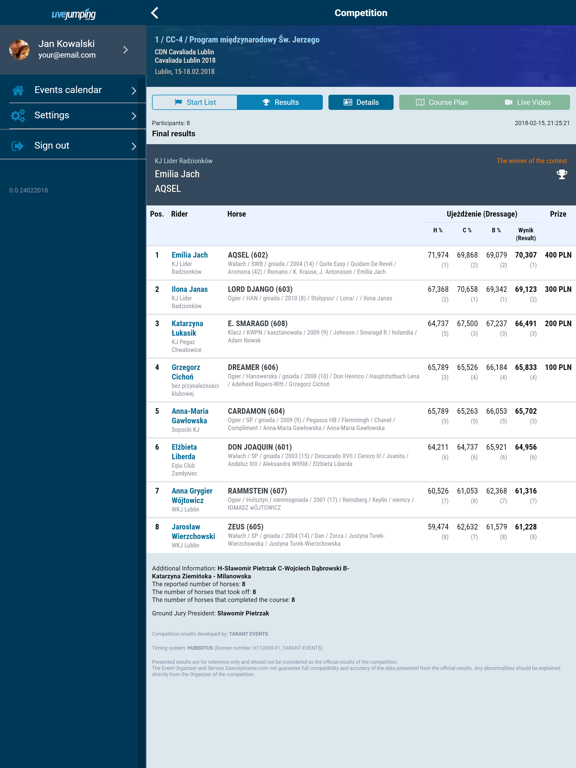Click the Sign out door icon

(18, 145)
